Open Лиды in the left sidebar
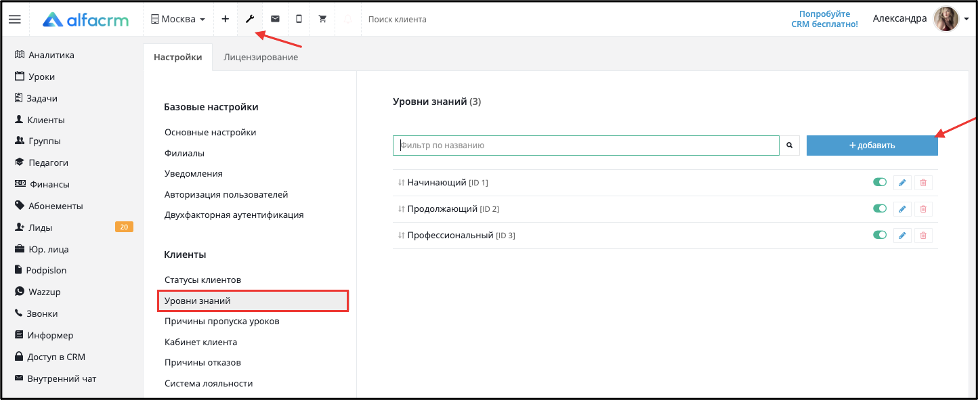Image resolution: width=979 pixels, height=402 pixels. tap(40, 227)
